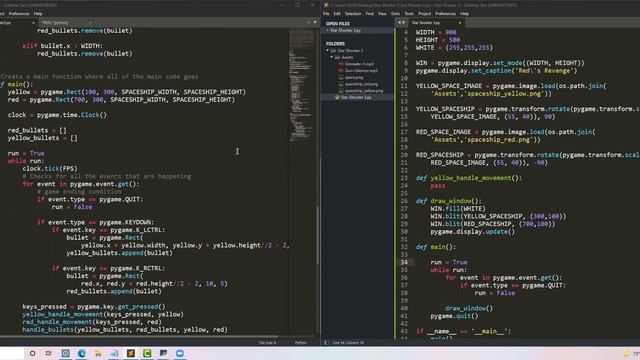Viewport: 640px width, 360px height.
Task: Click the Python file icon beside Star Shooter 3.py
Action: tap(337, 98)
